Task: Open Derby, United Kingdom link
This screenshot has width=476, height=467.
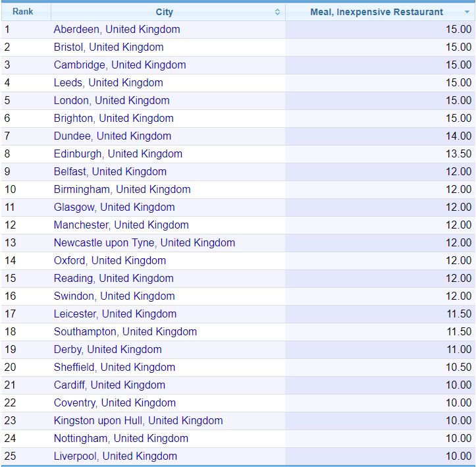Action: (x=108, y=349)
